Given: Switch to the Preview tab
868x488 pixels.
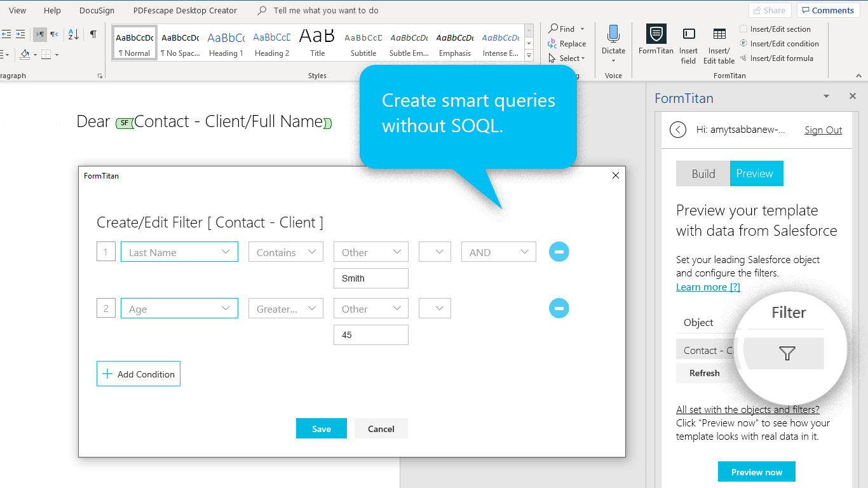Looking at the screenshot, I should tap(756, 173).
